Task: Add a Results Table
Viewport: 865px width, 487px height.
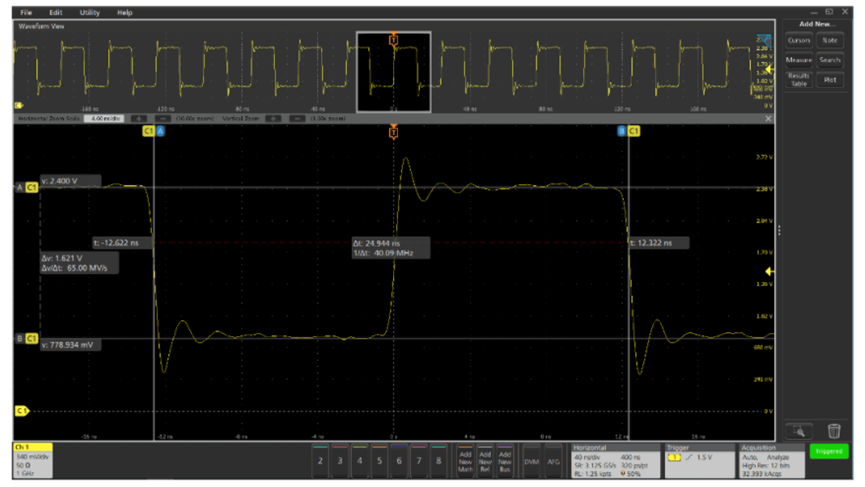Action: coord(798,80)
